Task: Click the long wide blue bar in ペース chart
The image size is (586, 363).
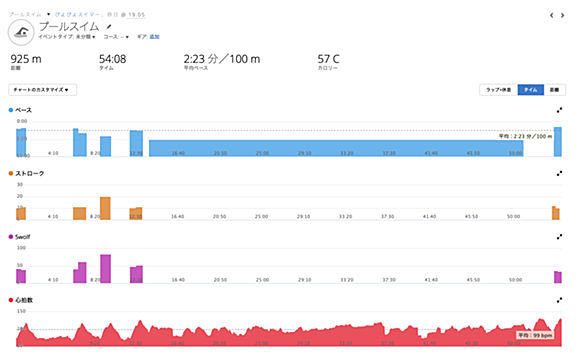Action: coord(336,148)
